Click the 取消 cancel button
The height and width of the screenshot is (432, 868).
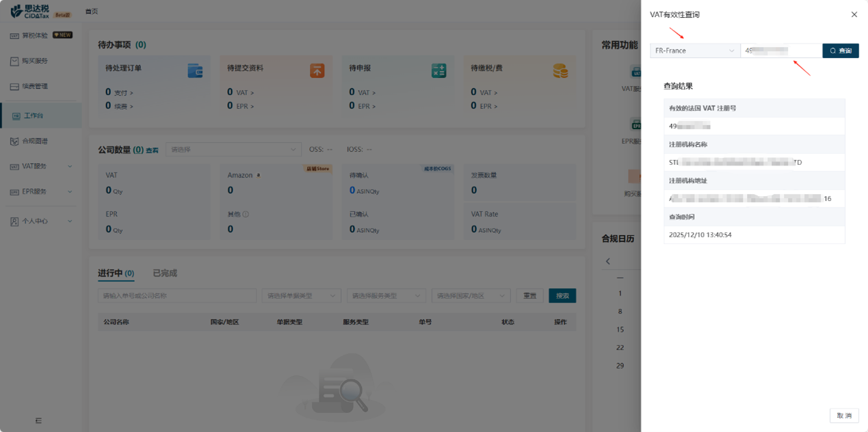coord(844,416)
